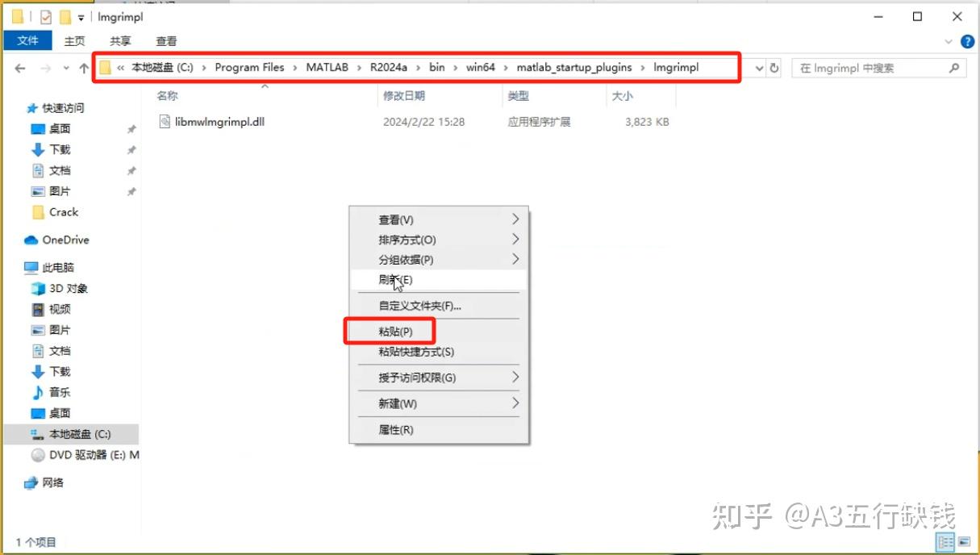Screen dimensions: 980x555
Task: Click the search magnifier icon
Action: (x=955, y=68)
